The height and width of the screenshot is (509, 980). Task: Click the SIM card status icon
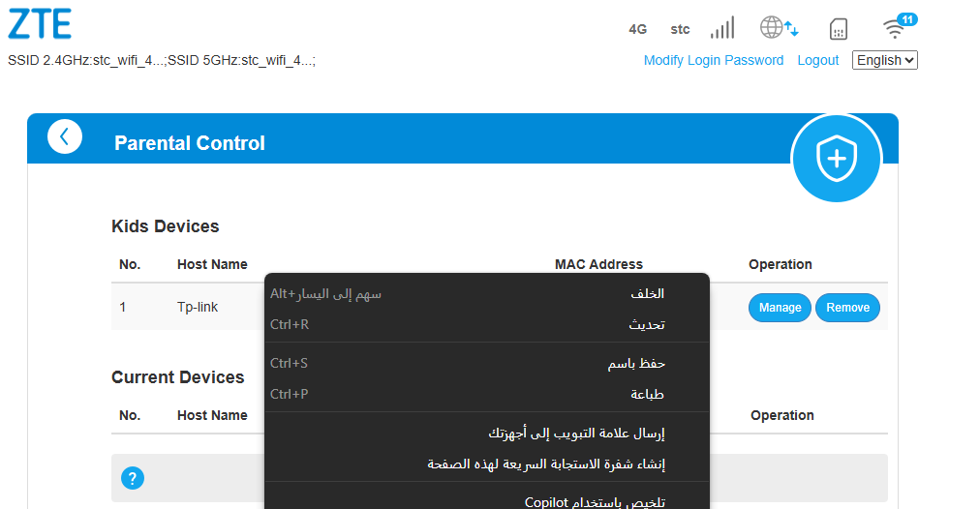coord(839,29)
